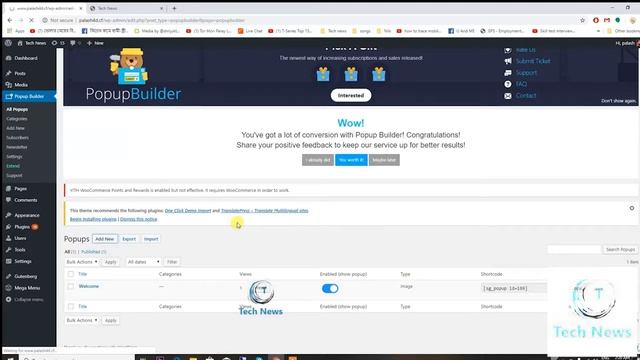
Task: Click Dismiss this notice link
Action: [x=138, y=219]
